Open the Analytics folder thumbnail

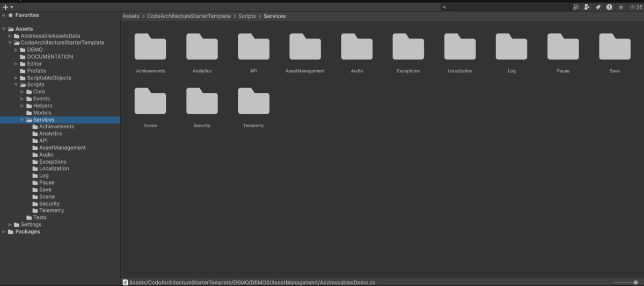[x=202, y=47]
